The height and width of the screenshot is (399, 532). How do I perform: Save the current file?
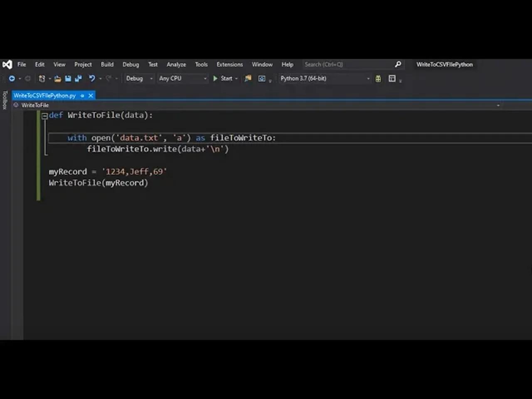(x=68, y=79)
